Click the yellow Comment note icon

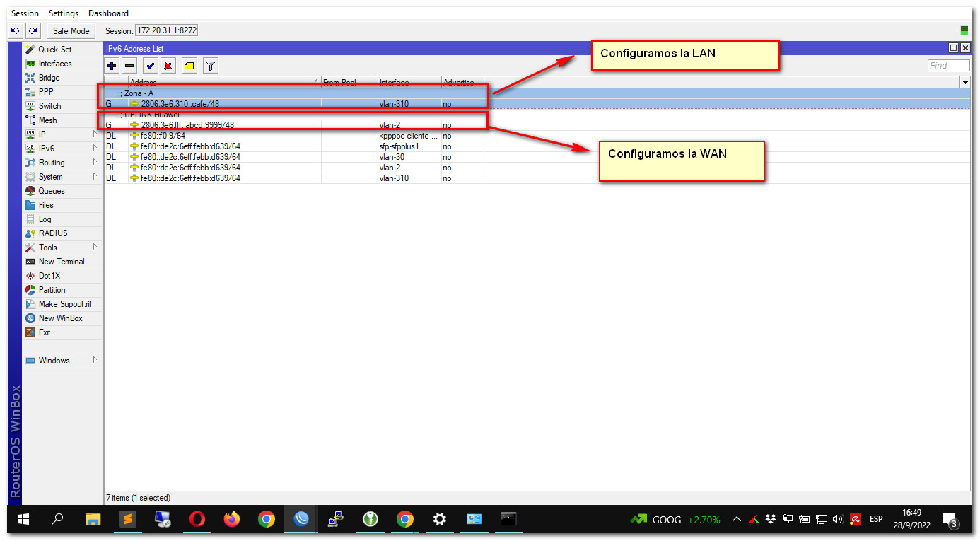[189, 66]
